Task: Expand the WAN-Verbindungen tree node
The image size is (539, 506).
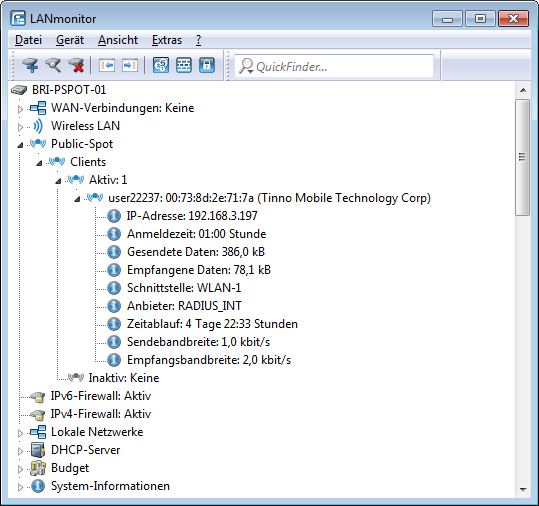Action: pos(20,109)
